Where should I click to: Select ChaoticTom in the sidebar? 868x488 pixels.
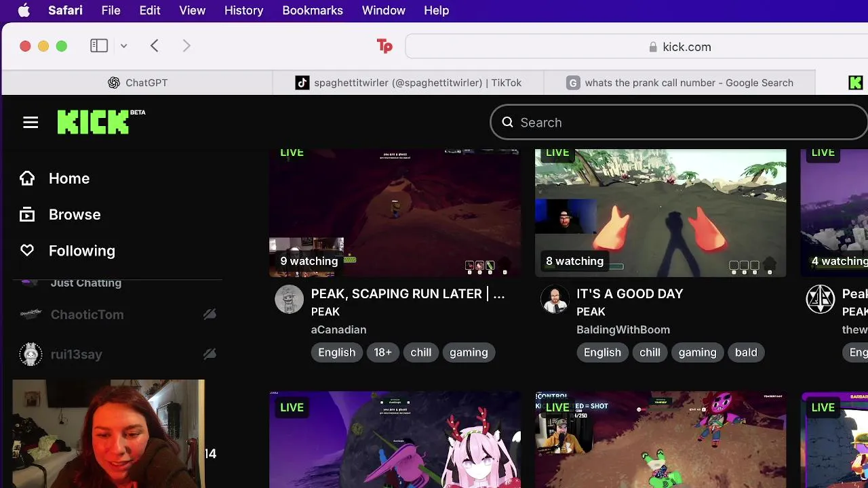[x=87, y=314]
